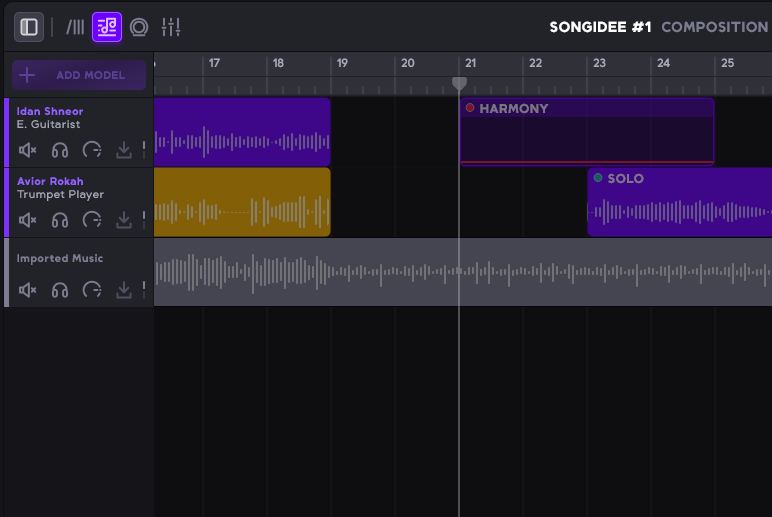The height and width of the screenshot is (517, 772).
Task: Select the highlighted music composition view icon
Action: (x=107, y=27)
